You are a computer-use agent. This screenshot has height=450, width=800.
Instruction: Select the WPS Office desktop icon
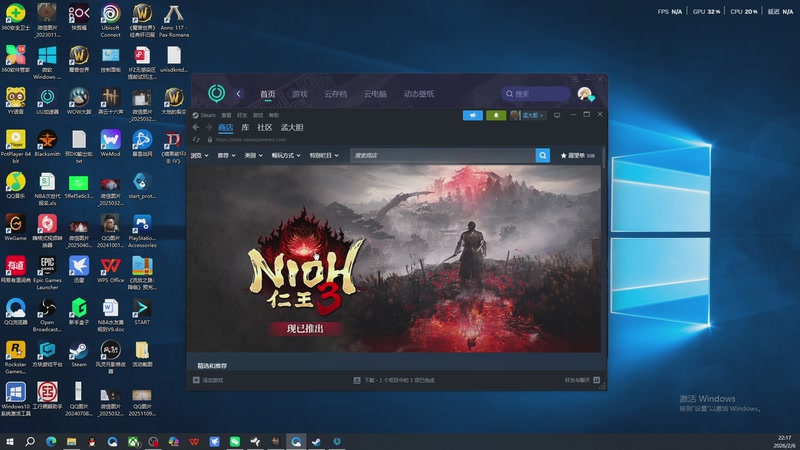point(110,269)
